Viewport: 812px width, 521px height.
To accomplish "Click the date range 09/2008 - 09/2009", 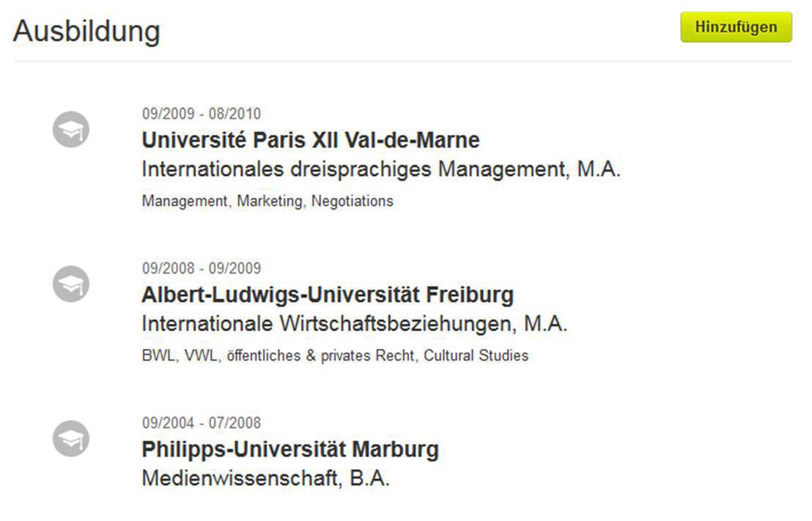I will pyautogui.click(x=202, y=268).
